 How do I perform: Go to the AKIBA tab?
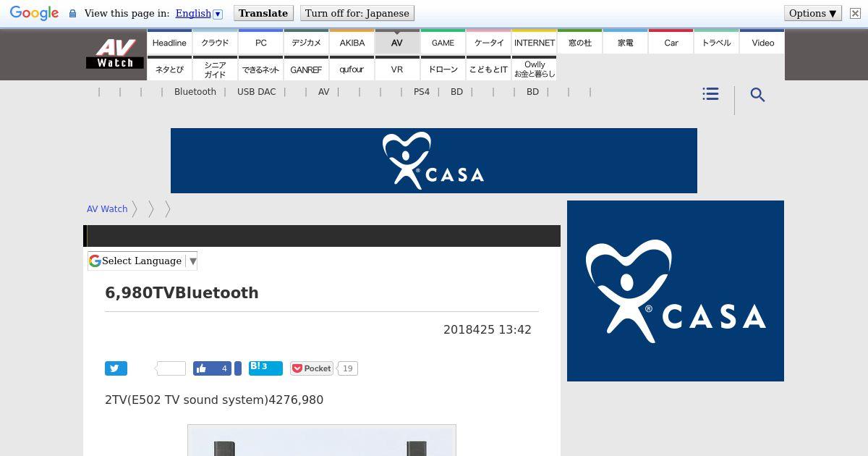pyautogui.click(x=352, y=43)
